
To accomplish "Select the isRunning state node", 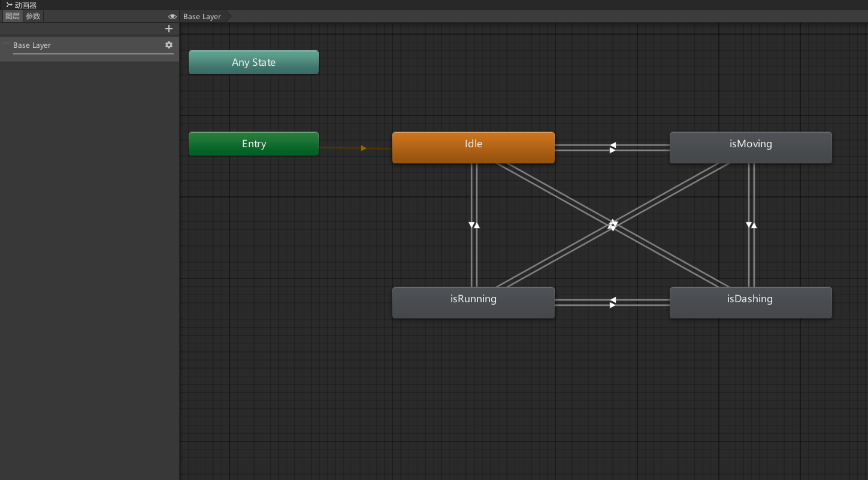I will (473, 302).
